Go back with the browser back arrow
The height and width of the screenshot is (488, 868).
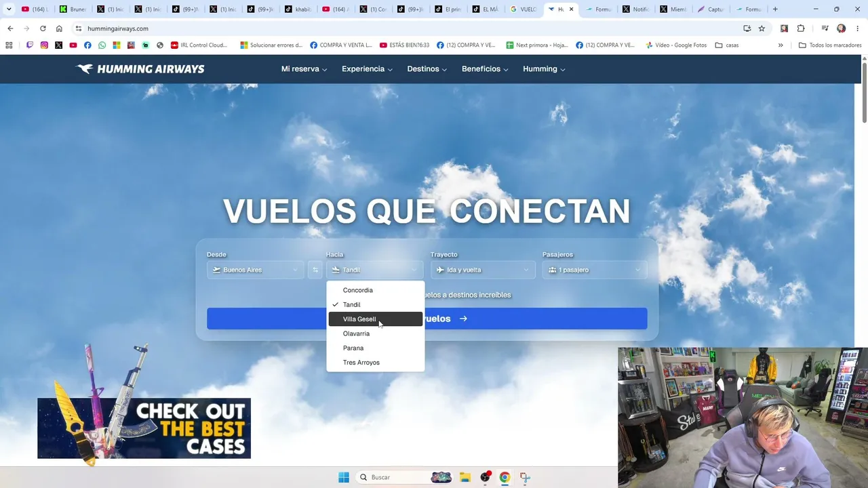point(10,28)
